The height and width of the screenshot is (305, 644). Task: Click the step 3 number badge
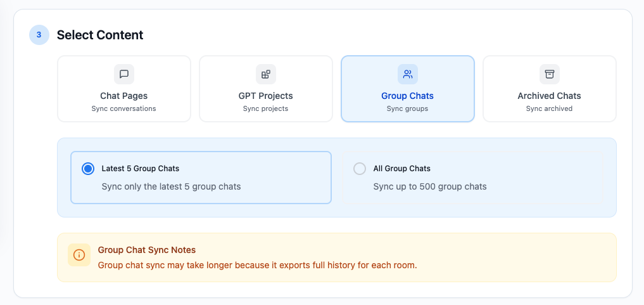[39, 35]
